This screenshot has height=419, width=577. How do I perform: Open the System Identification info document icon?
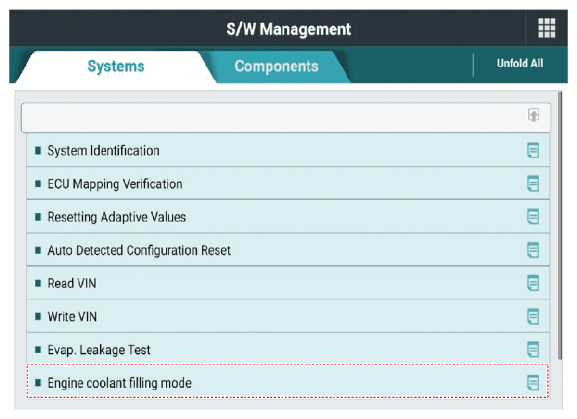(533, 150)
